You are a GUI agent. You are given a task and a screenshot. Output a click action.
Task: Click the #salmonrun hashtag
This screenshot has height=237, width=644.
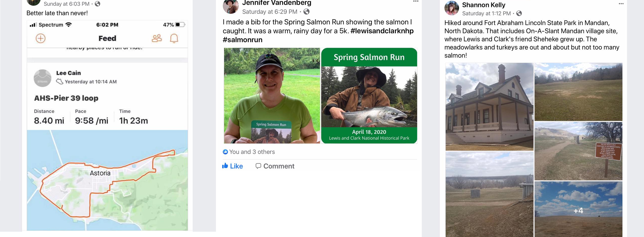click(x=242, y=40)
